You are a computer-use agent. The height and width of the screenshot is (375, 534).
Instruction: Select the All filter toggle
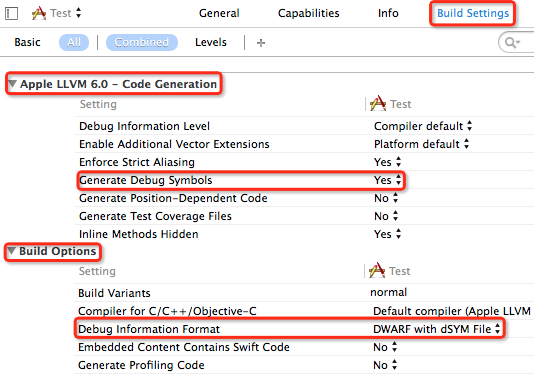[74, 43]
